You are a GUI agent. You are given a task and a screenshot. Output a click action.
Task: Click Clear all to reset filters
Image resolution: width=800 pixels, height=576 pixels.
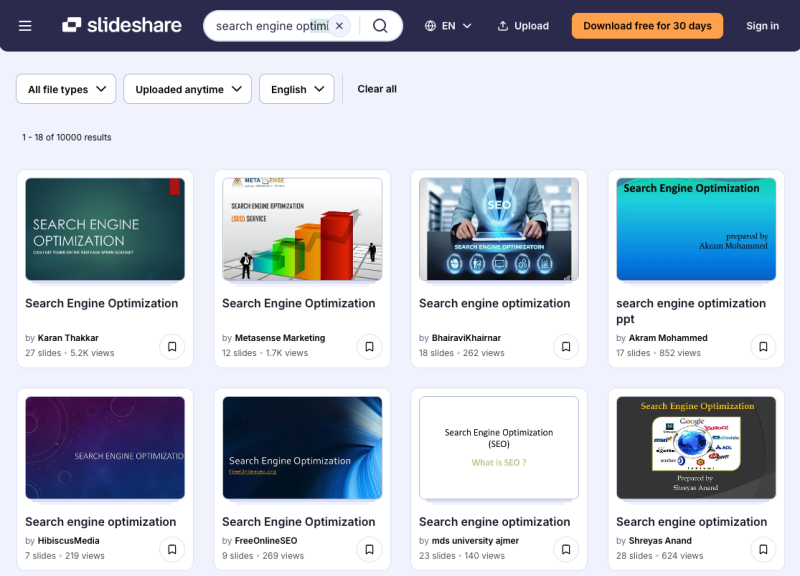pyautogui.click(x=376, y=89)
